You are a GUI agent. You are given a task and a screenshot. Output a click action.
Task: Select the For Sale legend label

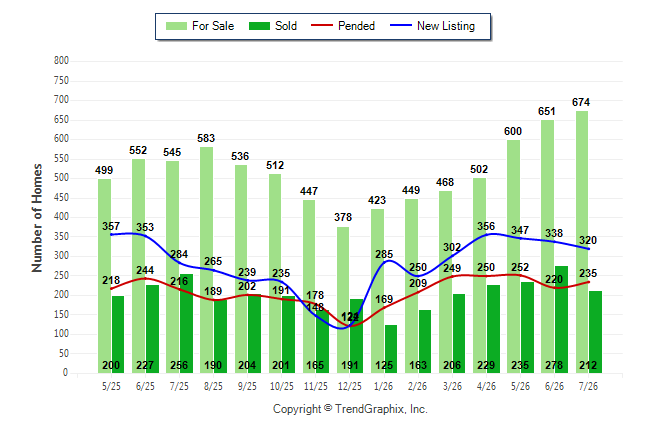213,26
